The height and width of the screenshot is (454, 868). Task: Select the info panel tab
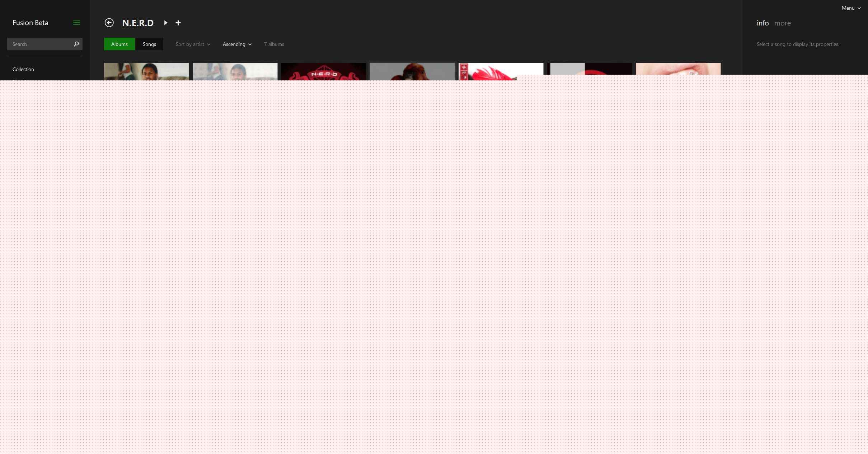coord(763,23)
